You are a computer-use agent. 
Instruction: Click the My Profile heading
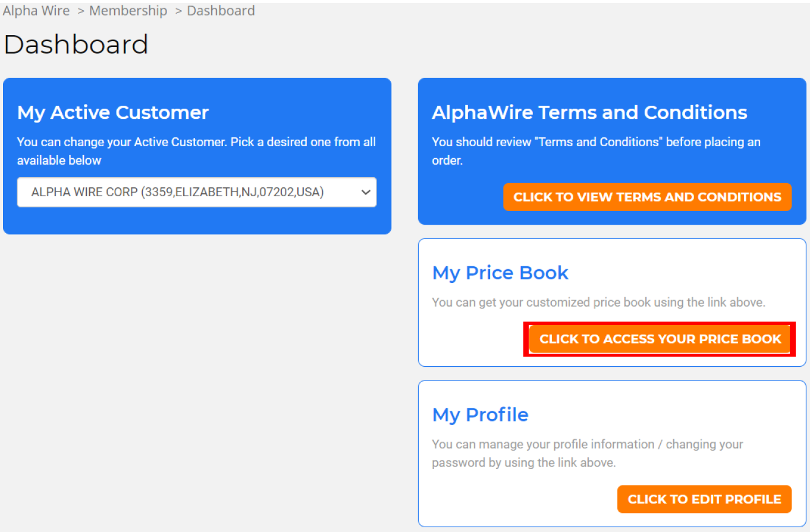[x=480, y=414]
